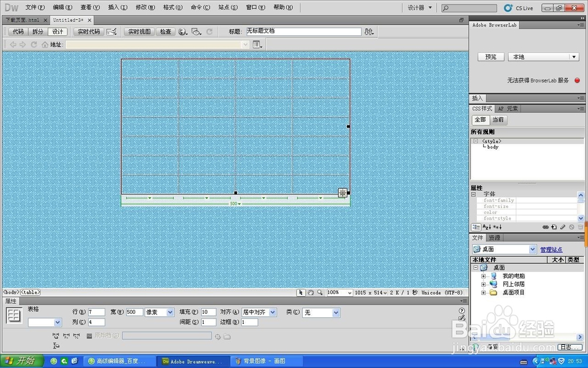Toggle Live View (实时视图) mode
588x368 pixels.
tap(139, 32)
